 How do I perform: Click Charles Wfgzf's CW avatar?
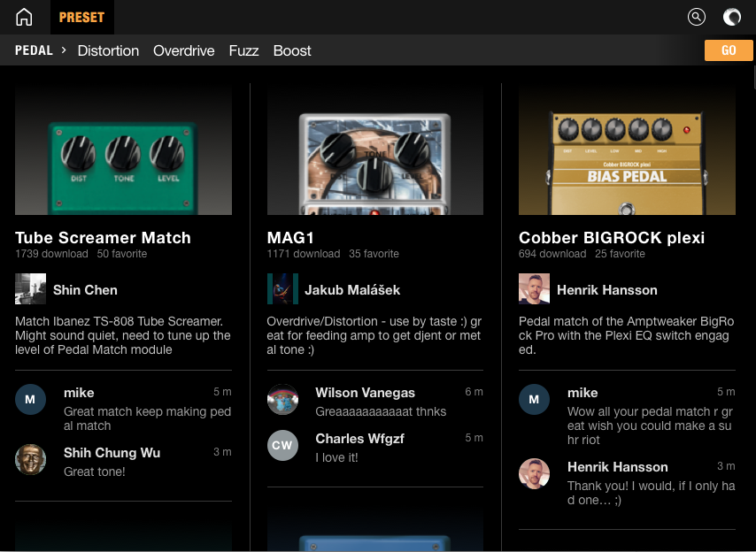[x=282, y=445]
